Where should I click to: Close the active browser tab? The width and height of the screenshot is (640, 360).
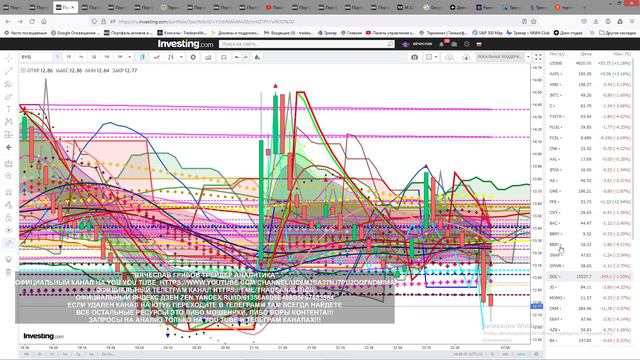(x=73, y=7)
